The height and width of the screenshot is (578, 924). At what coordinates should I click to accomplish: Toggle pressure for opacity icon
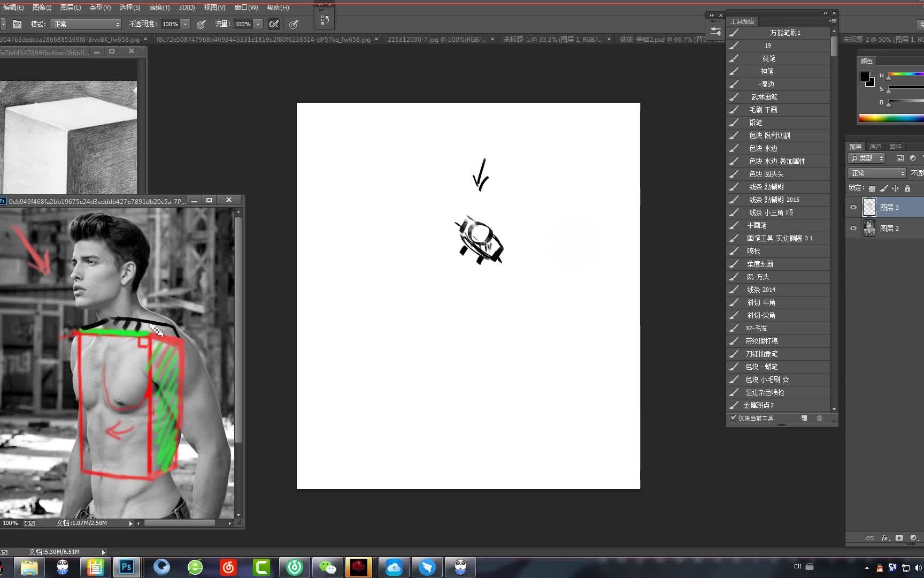[201, 24]
